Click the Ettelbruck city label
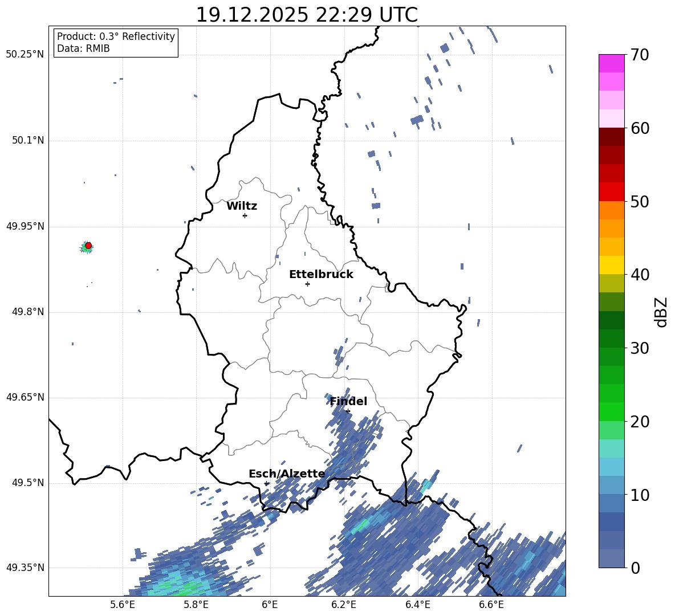 [321, 275]
